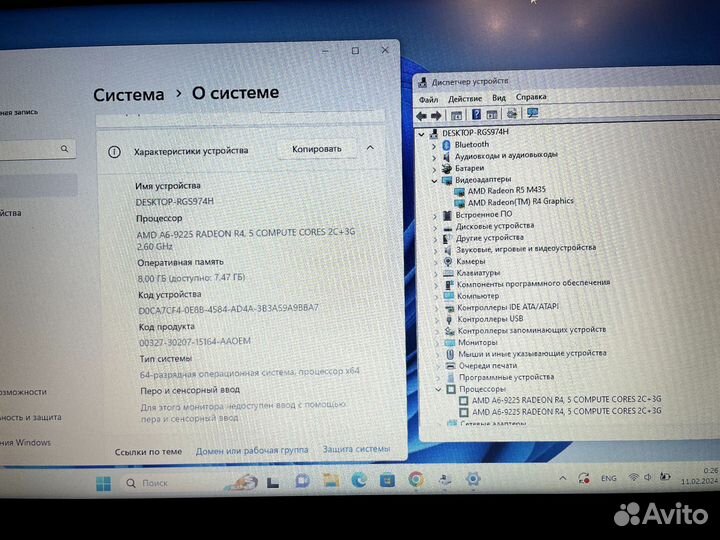Select Программные устройства category
The height and width of the screenshot is (540, 720).
[x=506, y=377]
